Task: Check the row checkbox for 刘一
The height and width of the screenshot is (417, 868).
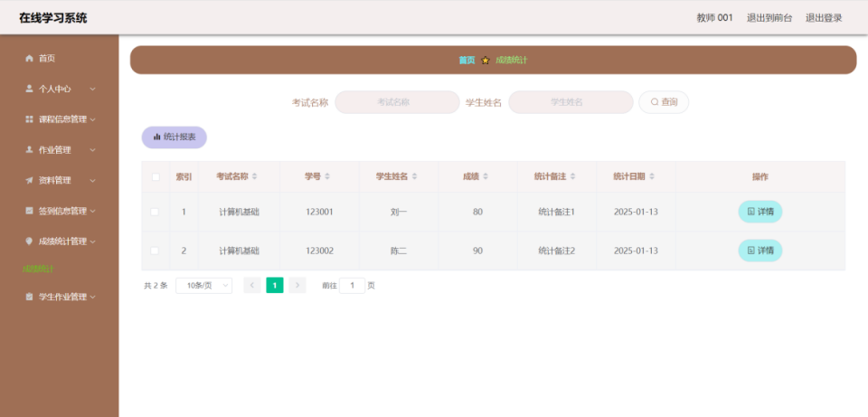Action: 156,212
